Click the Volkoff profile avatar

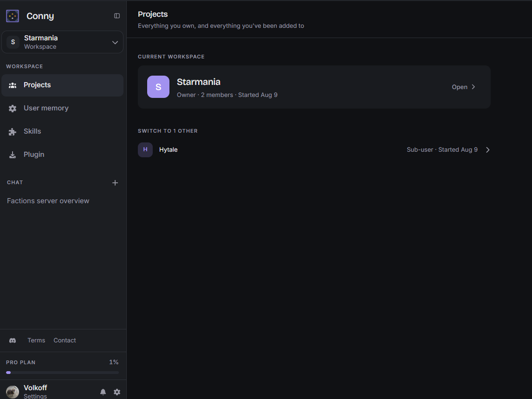coord(13,392)
